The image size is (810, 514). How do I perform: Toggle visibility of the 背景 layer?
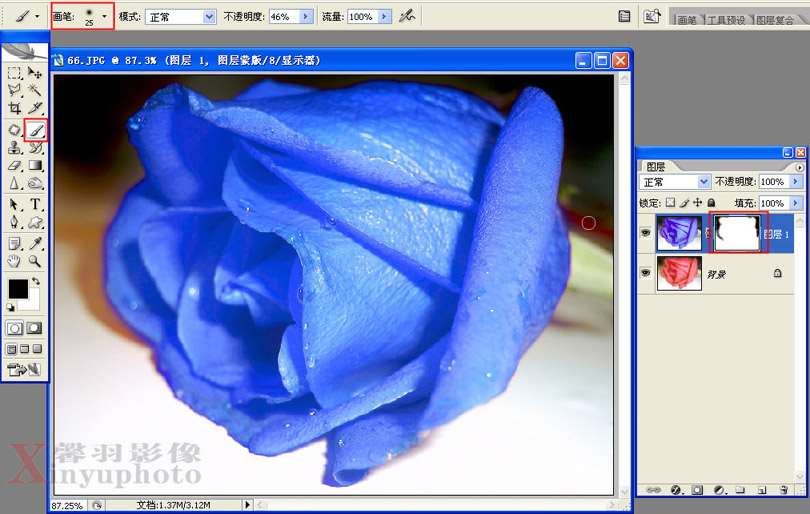click(x=645, y=272)
